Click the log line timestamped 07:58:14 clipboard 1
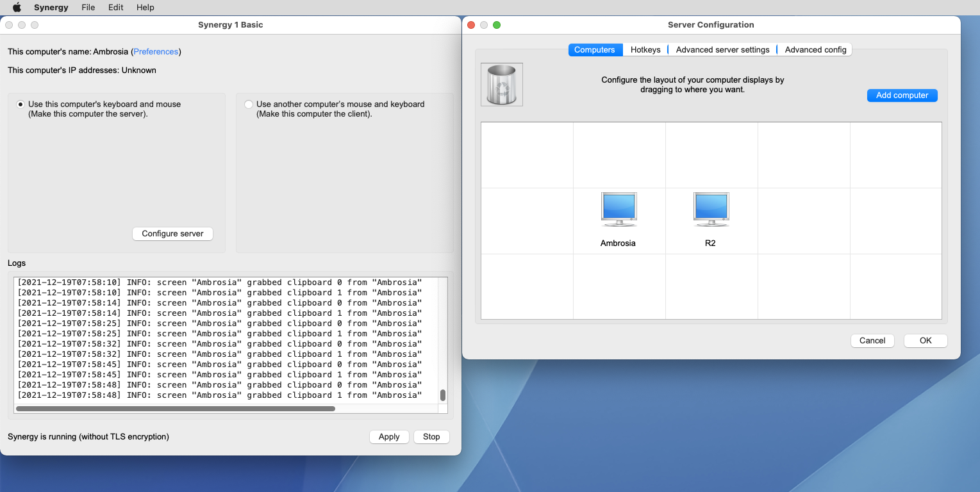 tap(219, 313)
